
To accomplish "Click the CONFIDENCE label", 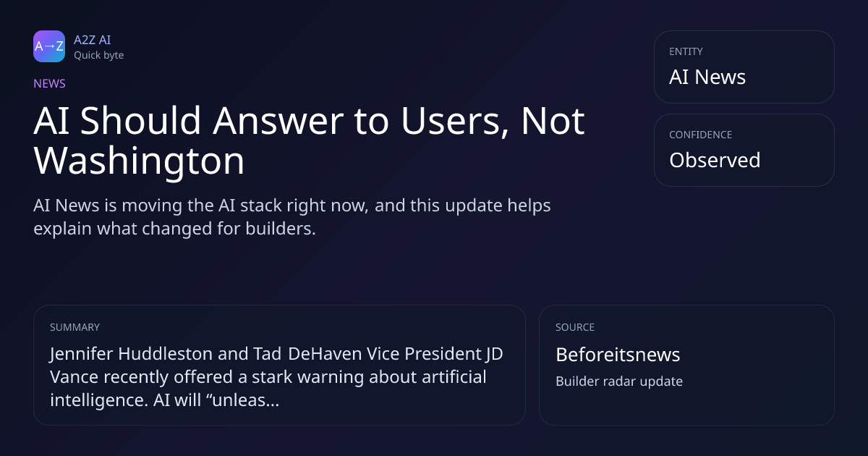I will [700, 135].
